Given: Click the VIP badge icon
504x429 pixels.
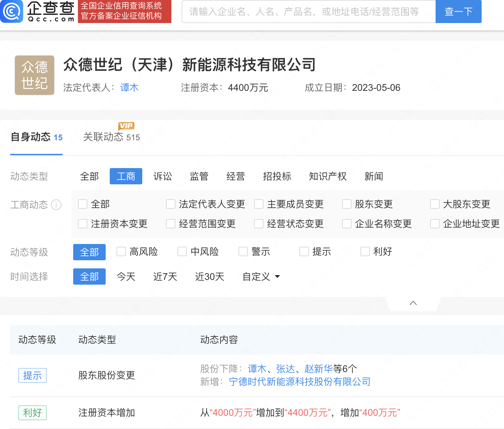Looking at the screenshot, I should pyautogui.click(x=126, y=126).
